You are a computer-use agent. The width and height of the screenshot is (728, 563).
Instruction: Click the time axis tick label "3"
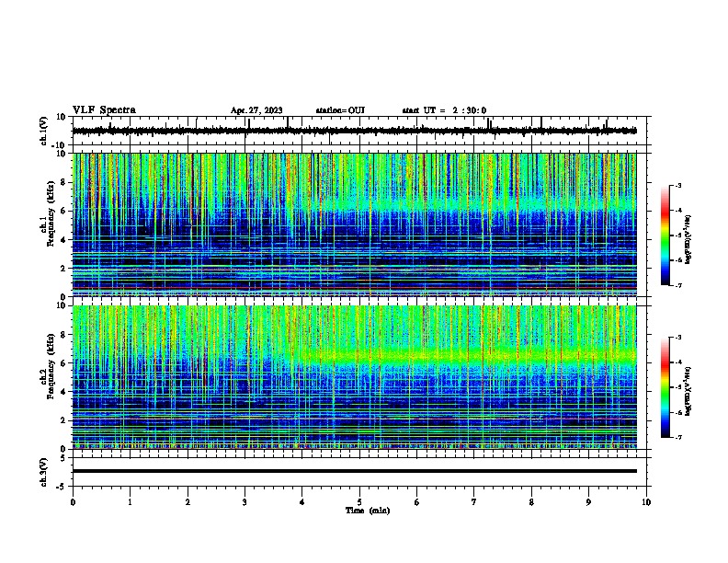pyautogui.click(x=245, y=502)
